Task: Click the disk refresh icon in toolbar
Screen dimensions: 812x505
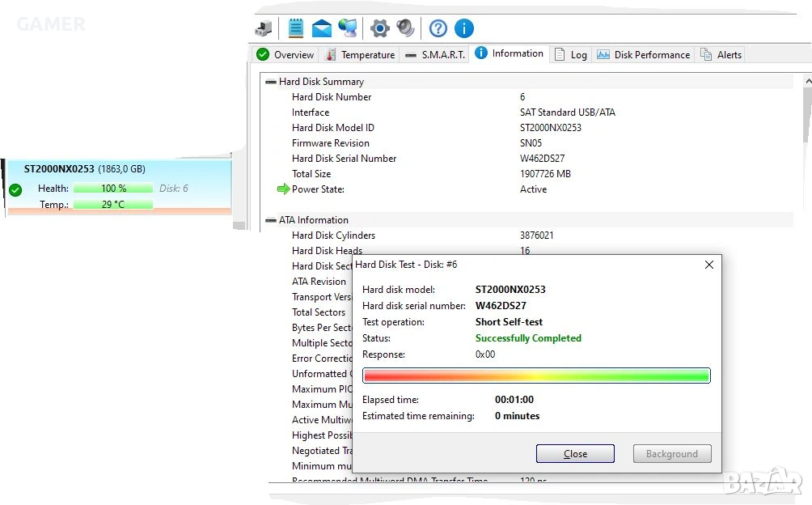Action: pyautogui.click(x=264, y=29)
